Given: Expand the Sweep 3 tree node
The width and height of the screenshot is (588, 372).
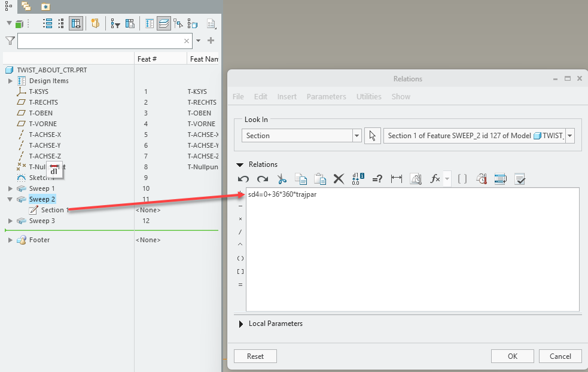Looking at the screenshot, I should 10,221.
